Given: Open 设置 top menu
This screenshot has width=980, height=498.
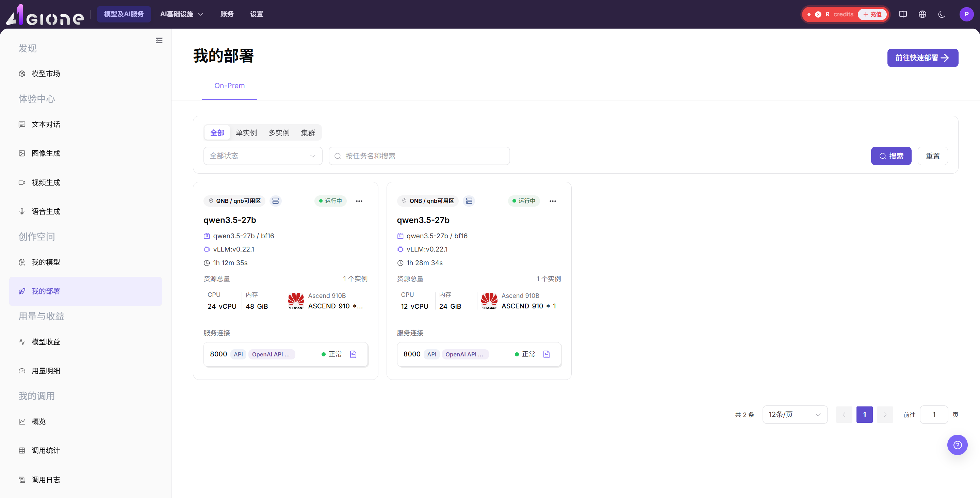Looking at the screenshot, I should coord(257,14).
